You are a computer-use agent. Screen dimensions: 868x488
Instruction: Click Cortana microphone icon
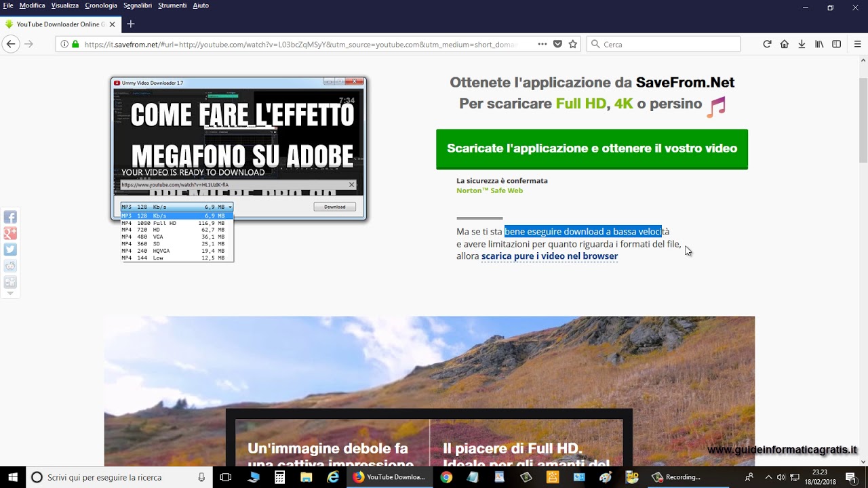(201, 477)
